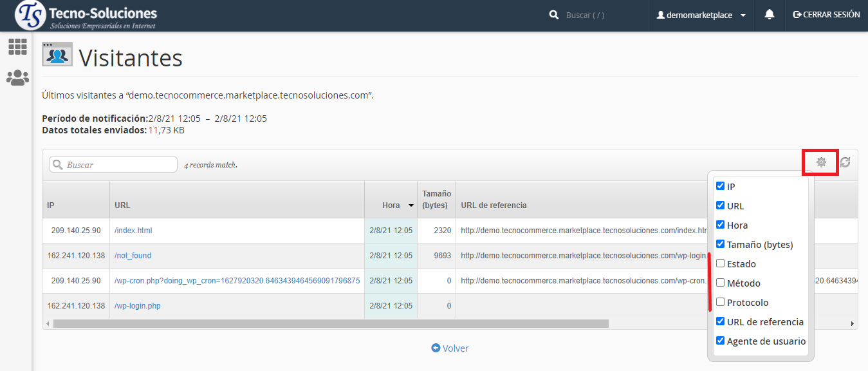Click the Tecno-Soluciones logo
Image resolution: width=868 pixels, height=371 pixels.
86,16
